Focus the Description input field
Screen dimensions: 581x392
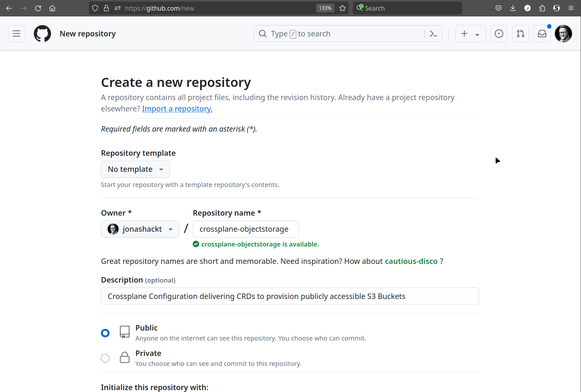click(290, 296)
